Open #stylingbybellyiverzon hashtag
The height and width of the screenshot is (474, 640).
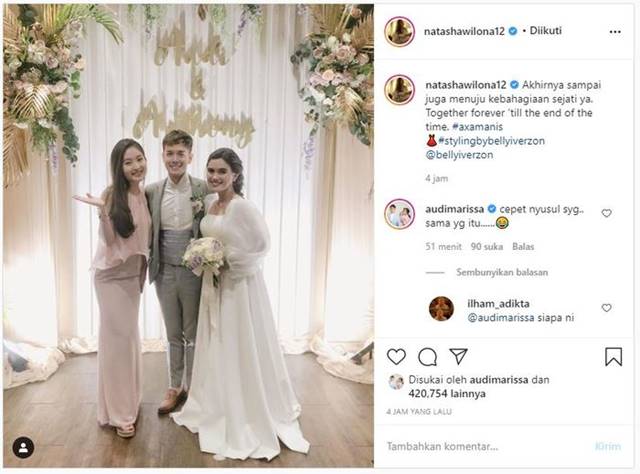coord(491,141)
